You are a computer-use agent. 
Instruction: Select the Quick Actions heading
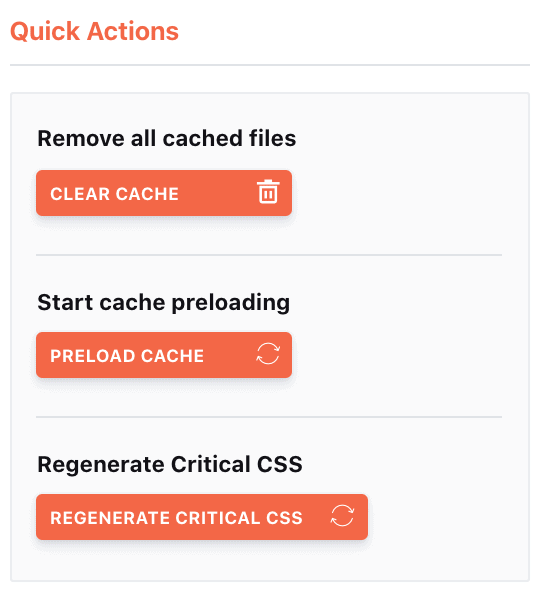(x=94, y=31)
